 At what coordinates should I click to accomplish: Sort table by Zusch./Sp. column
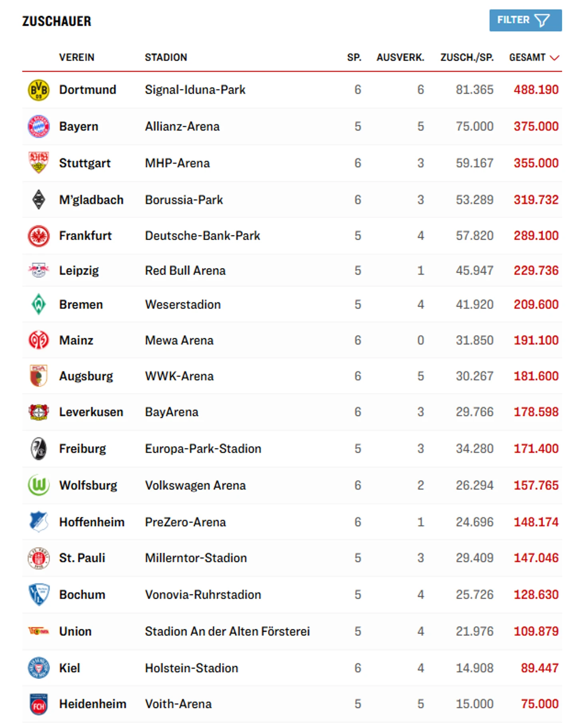(x=467, y=58)
